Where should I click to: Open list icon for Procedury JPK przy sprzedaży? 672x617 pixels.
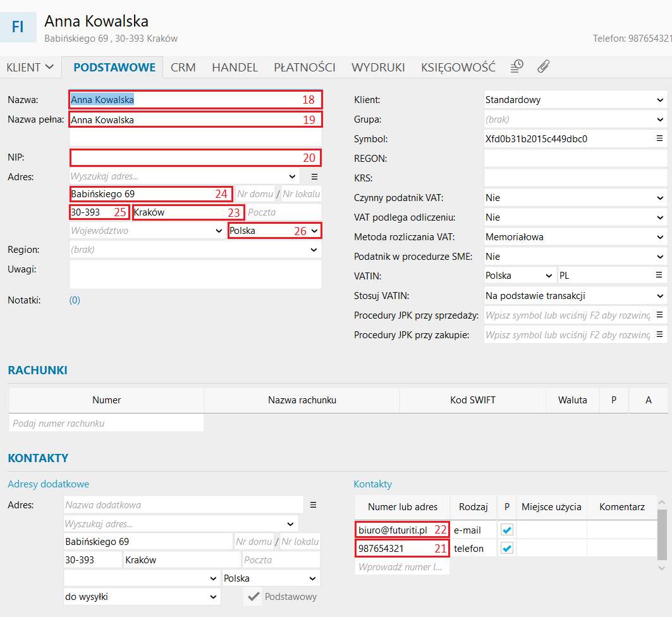point(659,315)
